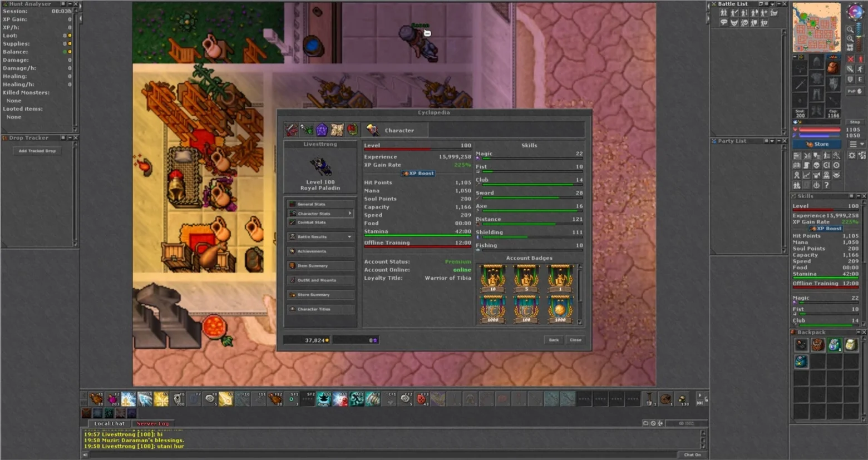Click the shield equipment slot
Screen dimensions: 868x460
coord(833,85)
